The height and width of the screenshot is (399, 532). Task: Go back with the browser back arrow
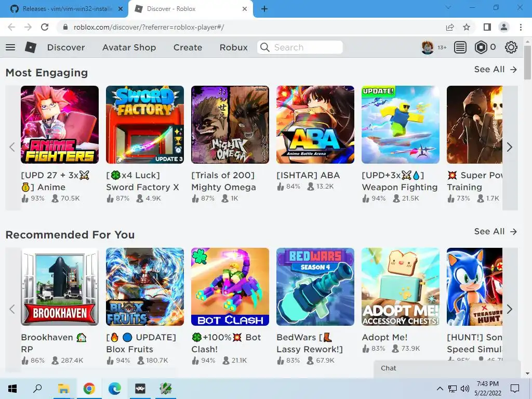pyautogui.click(x=11, y=27)
